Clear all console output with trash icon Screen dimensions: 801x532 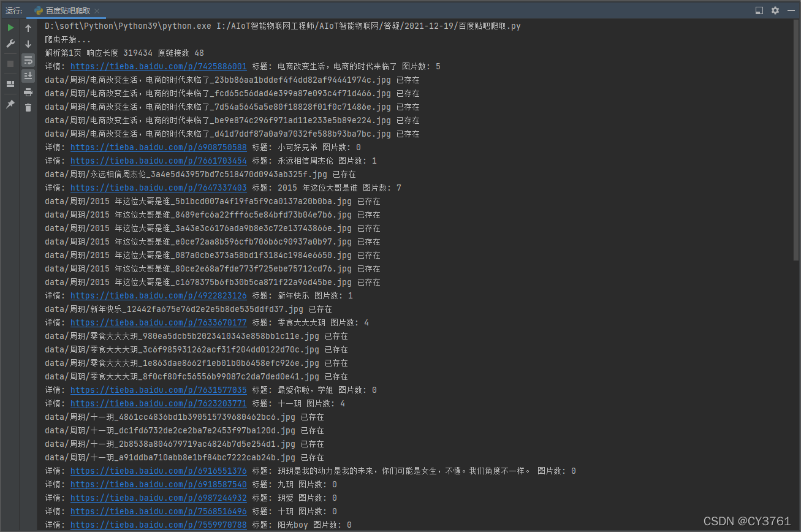tap(28, 108)
